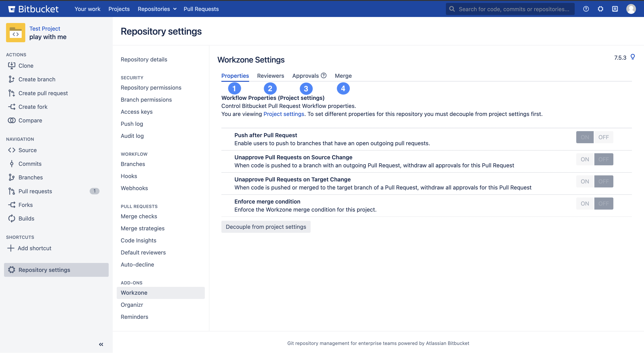Screen dimensions: 644x353
Task: Open the Project settings link
Action: 284,114
